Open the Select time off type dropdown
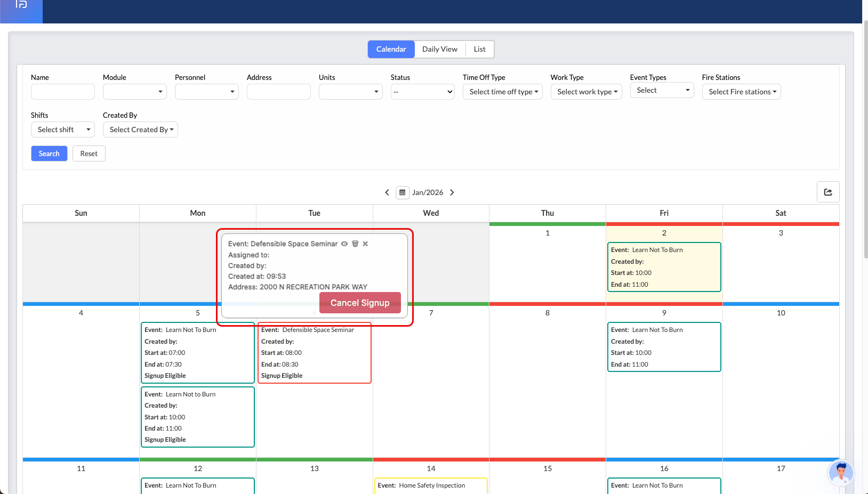This screenshot has height=494, width=868. tap(502, 92)
